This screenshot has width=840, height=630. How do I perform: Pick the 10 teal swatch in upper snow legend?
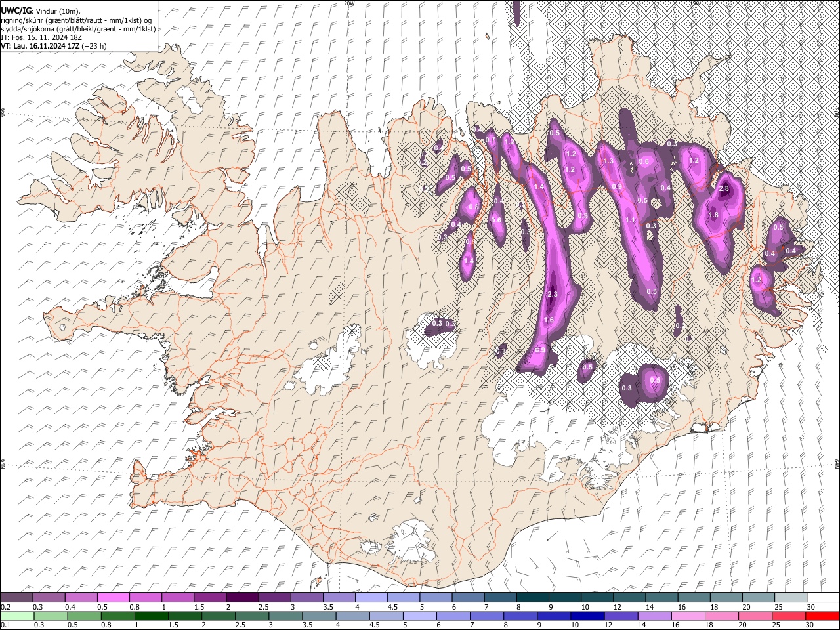pyautogui.click(x=597, y=597)
